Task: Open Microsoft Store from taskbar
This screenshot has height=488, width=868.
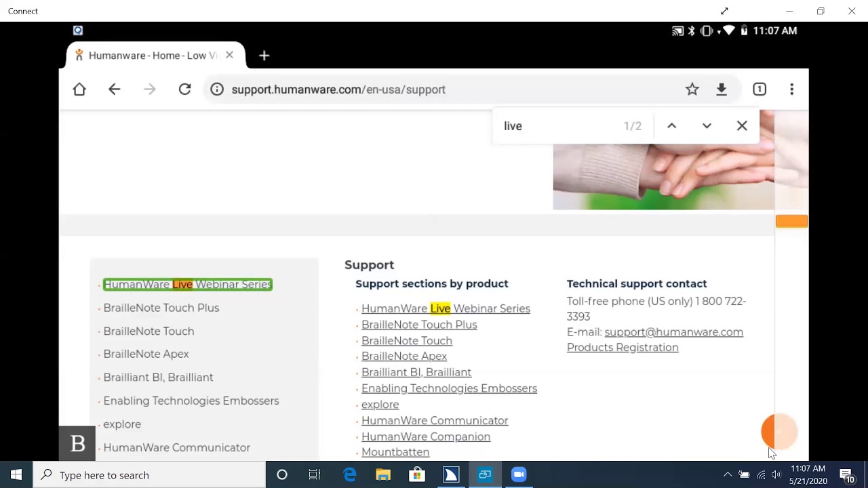Action: point(417,475)
